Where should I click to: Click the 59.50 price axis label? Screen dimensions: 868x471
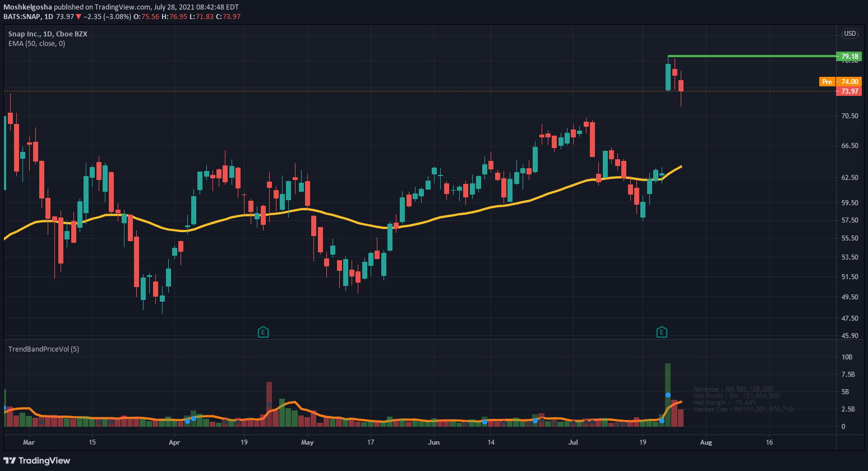pyautogui.click(x=850, y=203)
